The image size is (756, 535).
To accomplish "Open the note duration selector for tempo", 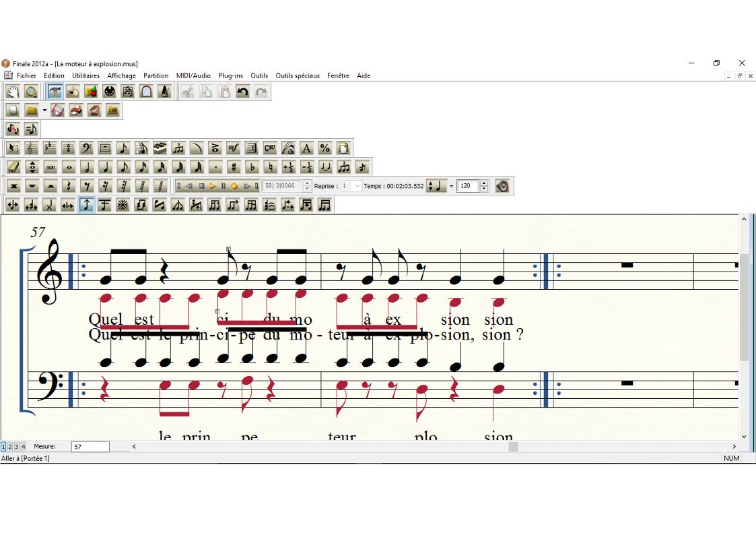I will pyautogui.click(x=436, y=186).
